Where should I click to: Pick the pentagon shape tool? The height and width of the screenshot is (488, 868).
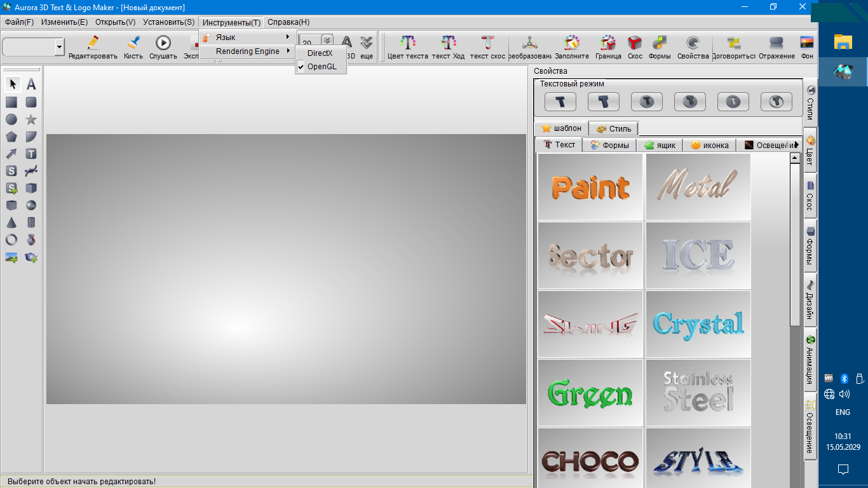tap(11, 137)
